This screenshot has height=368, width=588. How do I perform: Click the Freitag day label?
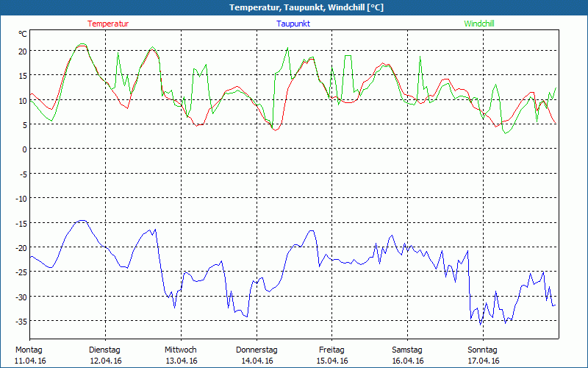[331, 350]
